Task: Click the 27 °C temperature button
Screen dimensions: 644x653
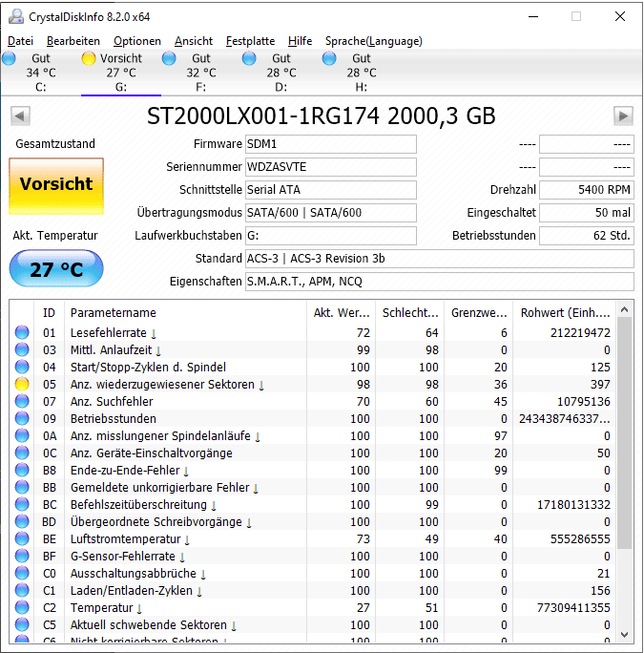Action: click(56, 269)
